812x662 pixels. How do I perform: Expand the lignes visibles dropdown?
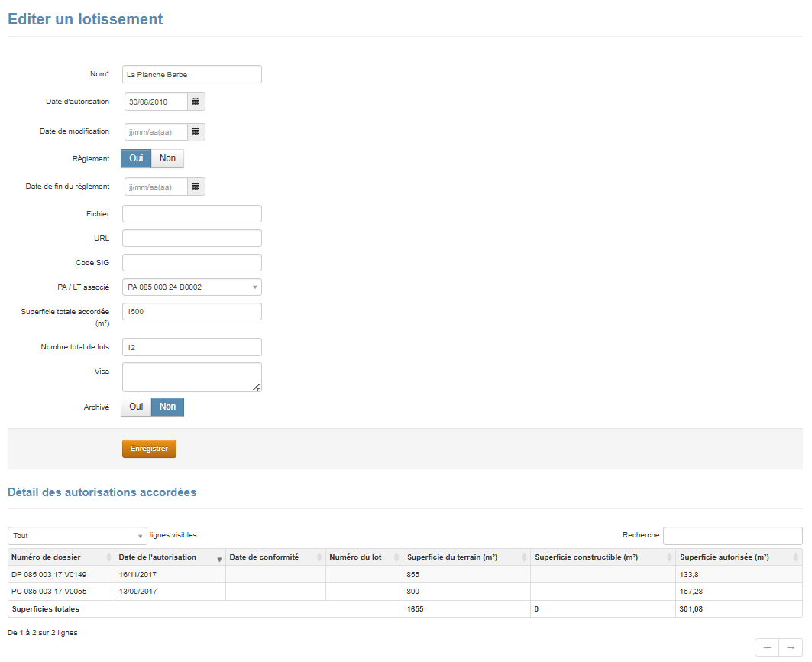tap(77, 536)
